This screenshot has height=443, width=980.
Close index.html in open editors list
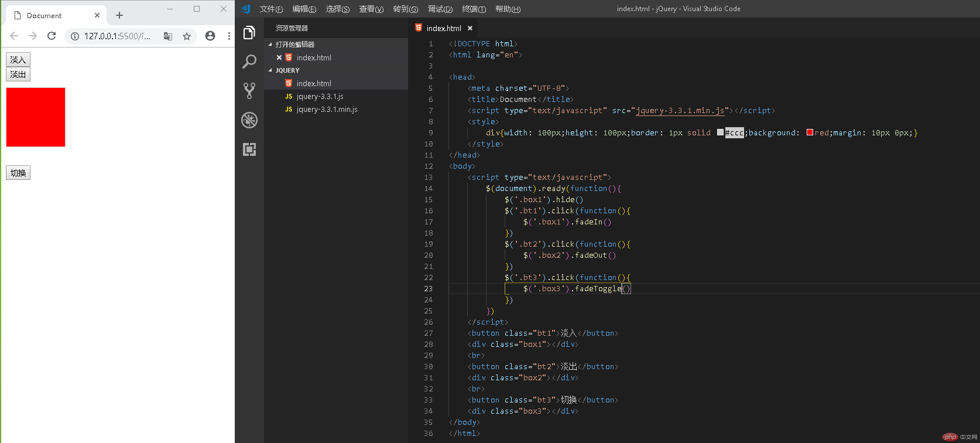[279, 57]
